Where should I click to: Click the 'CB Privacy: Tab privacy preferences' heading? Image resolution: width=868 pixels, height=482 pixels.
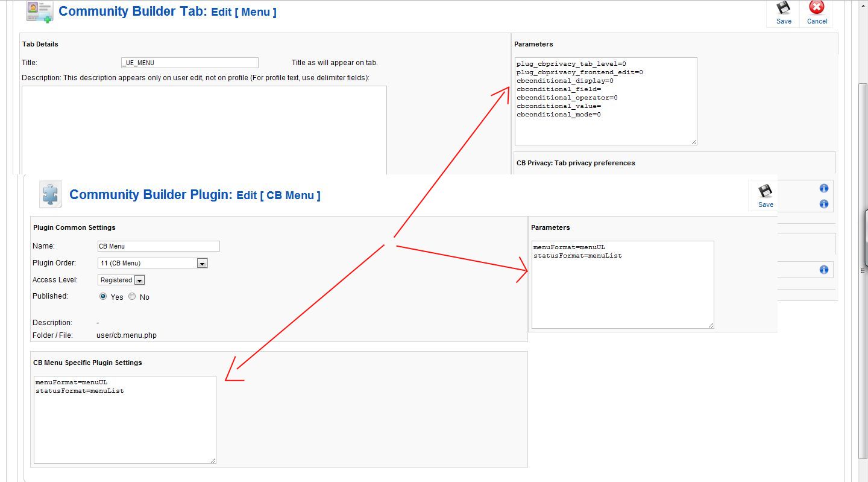[576, 163]
